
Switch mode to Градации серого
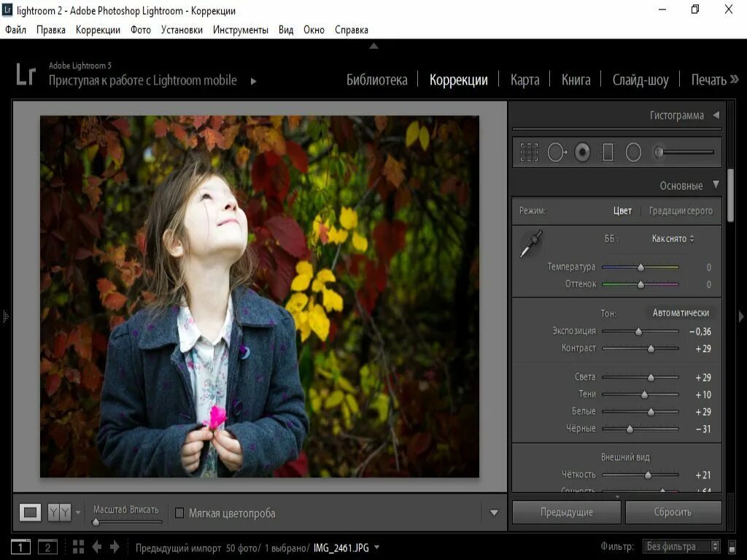(x=681, y=211)
